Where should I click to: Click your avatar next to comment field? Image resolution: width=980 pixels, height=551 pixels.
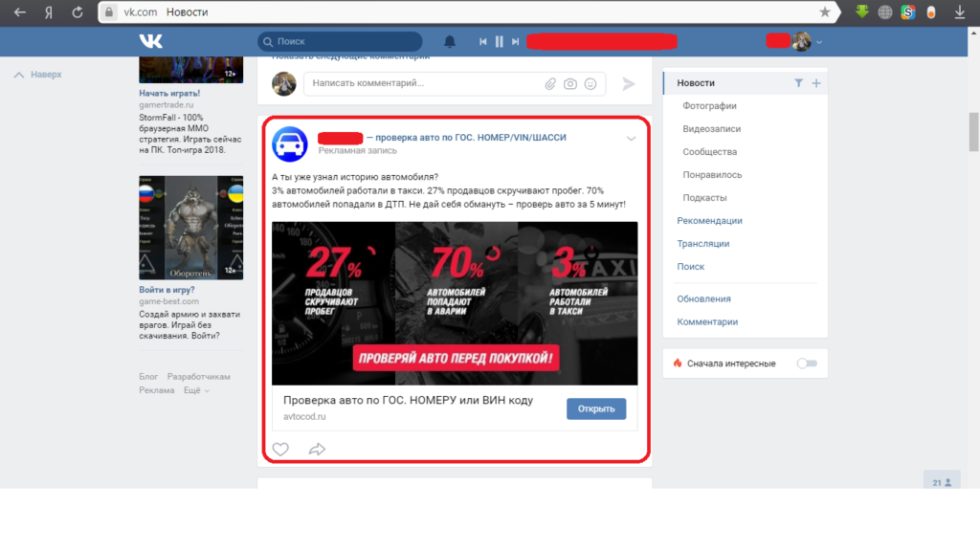(283, 84)
